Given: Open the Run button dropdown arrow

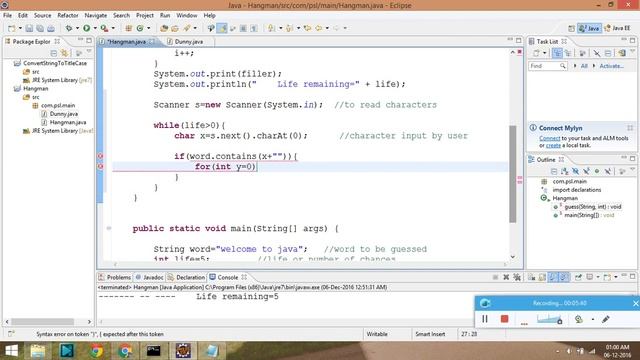Looking at the screenshot, I should [95, 28].
